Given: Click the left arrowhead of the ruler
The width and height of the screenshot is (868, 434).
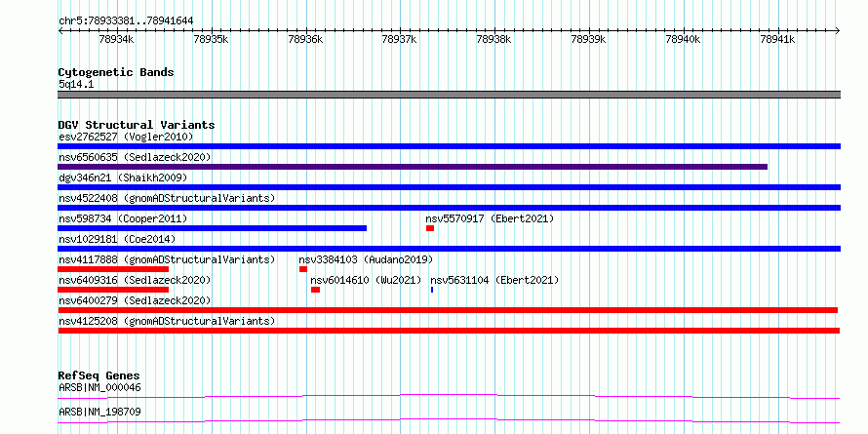Looking at the screenshot, I should click(x=60, y=30).
